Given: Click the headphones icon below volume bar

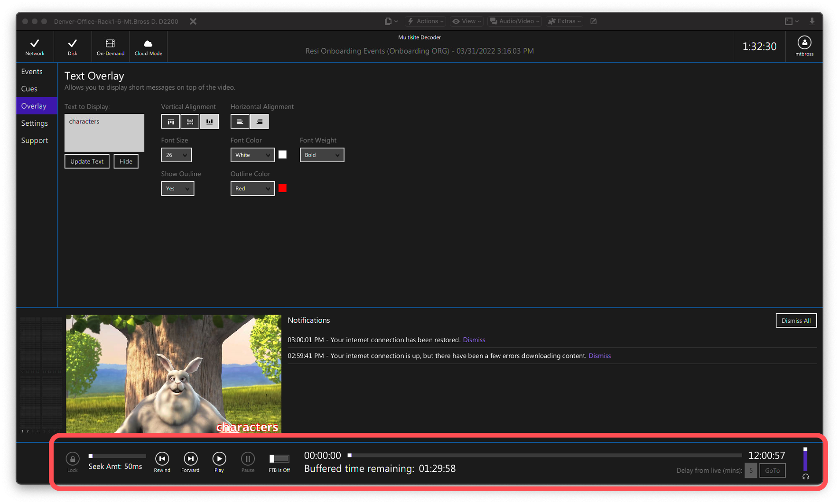Looking at the screenshot, I should [x=805, y=476].
